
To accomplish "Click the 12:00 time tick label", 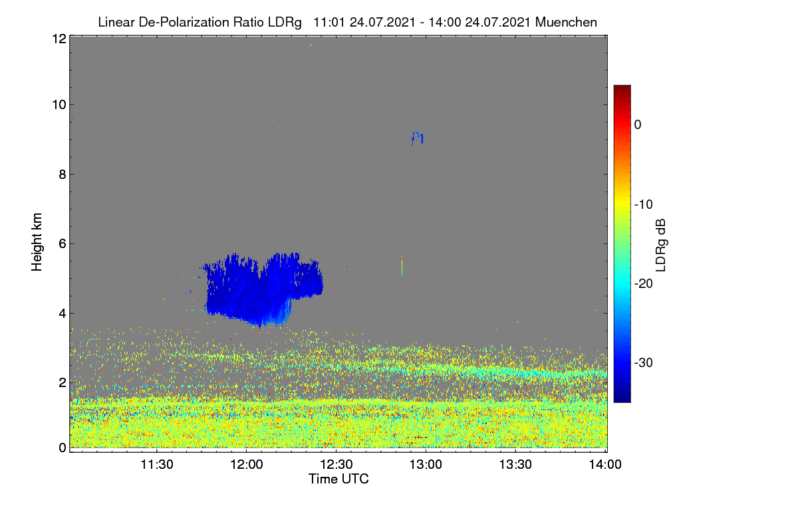I will 246,465.
